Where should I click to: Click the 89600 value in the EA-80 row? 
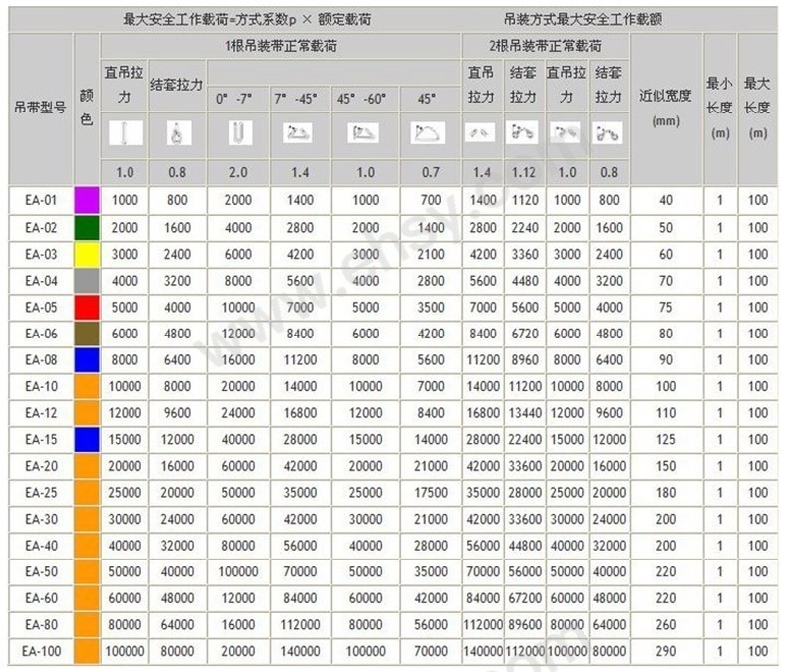pyautogui.click(x=525, y=625)
